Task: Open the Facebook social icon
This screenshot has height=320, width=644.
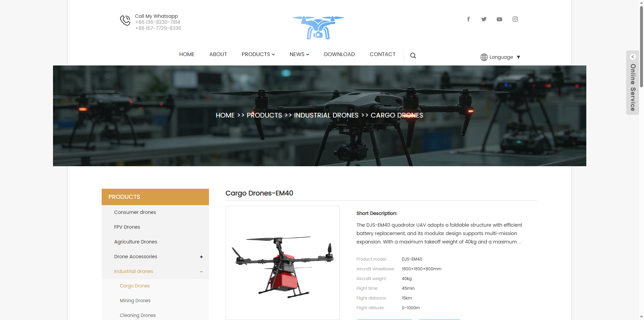Action: tap(468, 19)
